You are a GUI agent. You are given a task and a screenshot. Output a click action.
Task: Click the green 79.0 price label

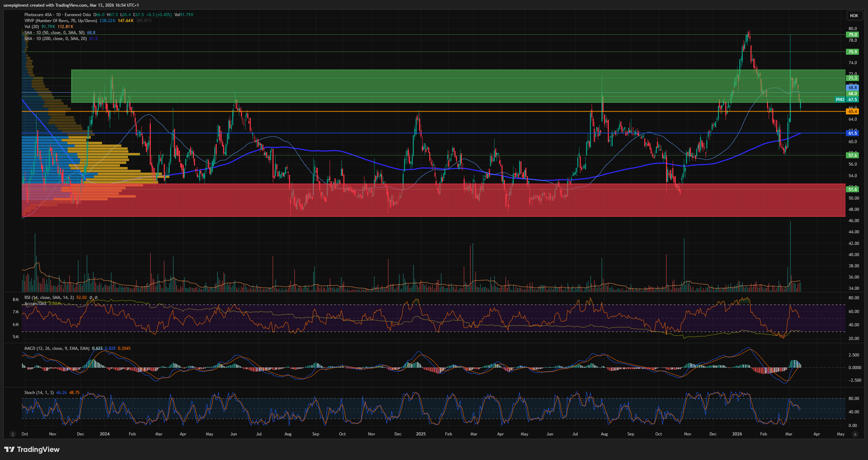(852, 35)
